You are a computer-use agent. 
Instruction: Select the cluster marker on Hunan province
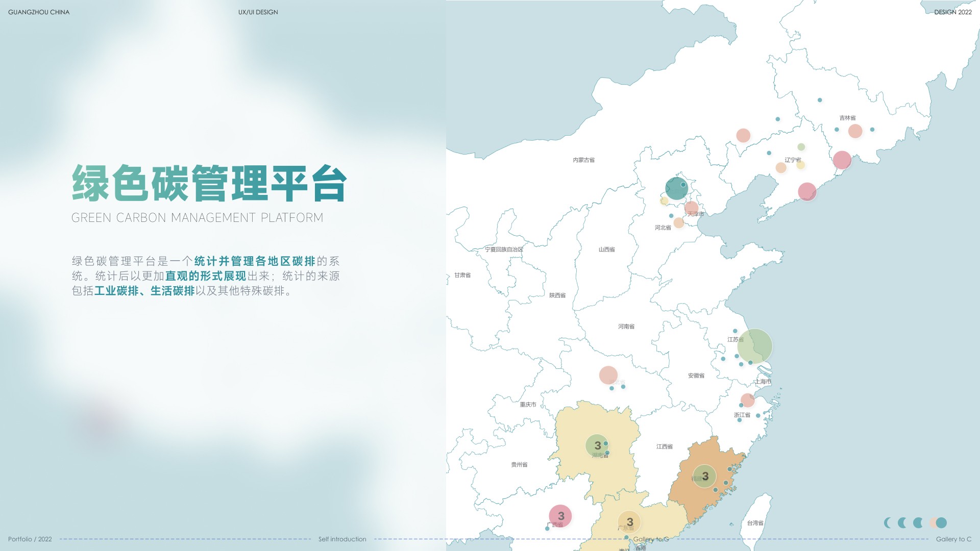(x=597, y=445)
